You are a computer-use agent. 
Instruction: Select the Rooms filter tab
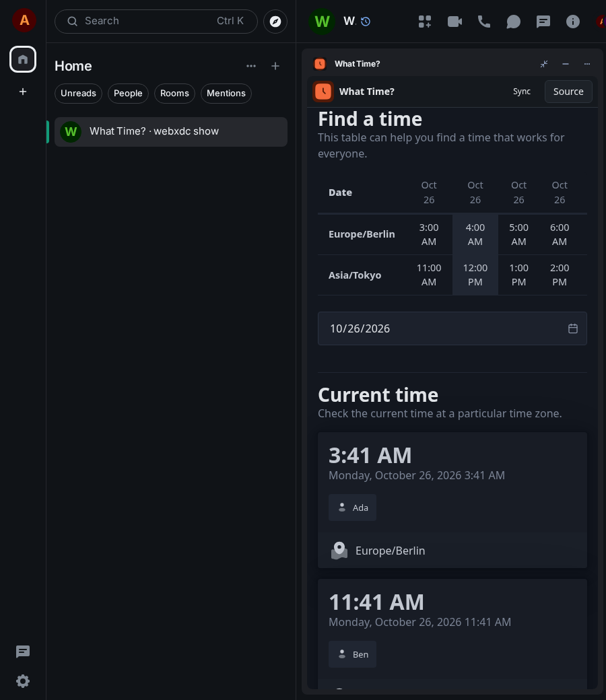[174, 94]
